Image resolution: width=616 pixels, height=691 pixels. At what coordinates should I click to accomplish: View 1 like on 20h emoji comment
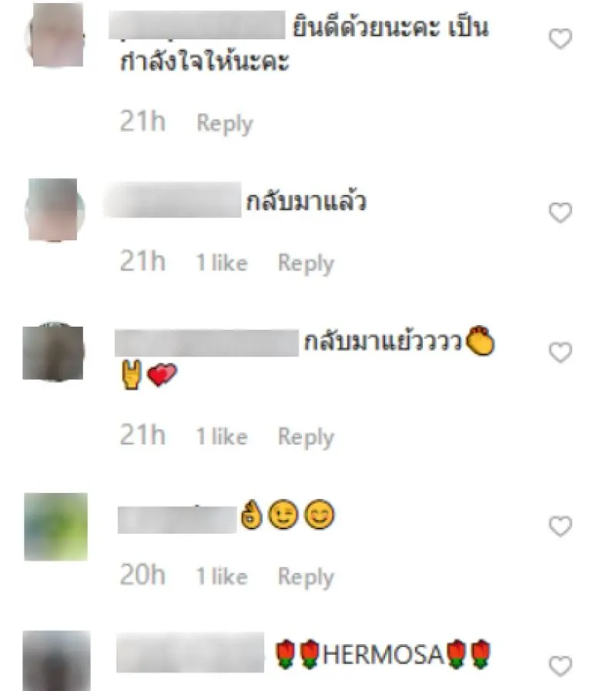coord(222,576)
